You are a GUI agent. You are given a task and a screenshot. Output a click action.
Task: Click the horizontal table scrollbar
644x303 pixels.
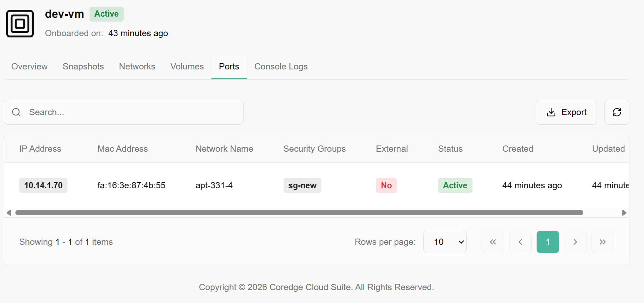point(299,213)
